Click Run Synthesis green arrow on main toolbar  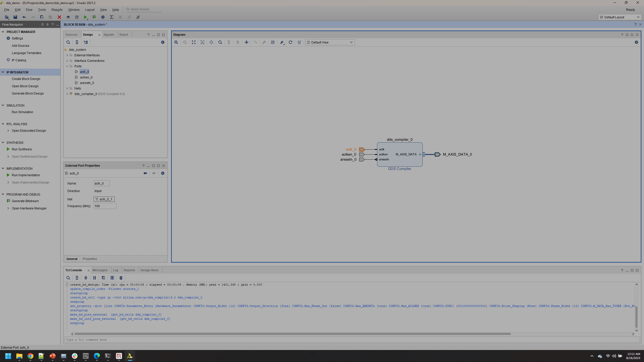tap(86, 17)
